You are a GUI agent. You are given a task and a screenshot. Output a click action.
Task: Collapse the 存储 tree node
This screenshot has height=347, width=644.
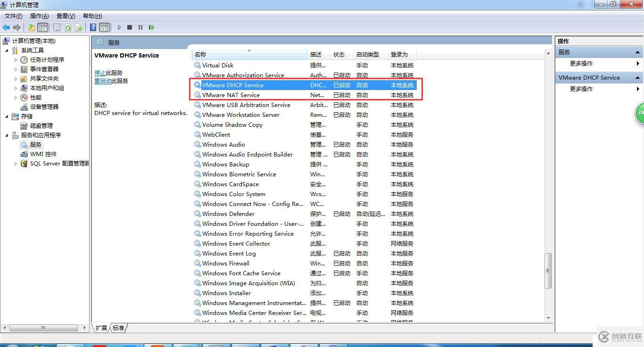pyautogui.click(x=7, y=116)
